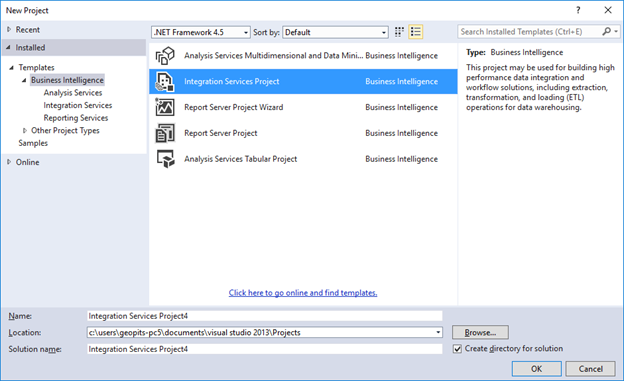Select Analysis Services Tabular Project template name
The width and height of the screenshot is (624, 381).
240,159
